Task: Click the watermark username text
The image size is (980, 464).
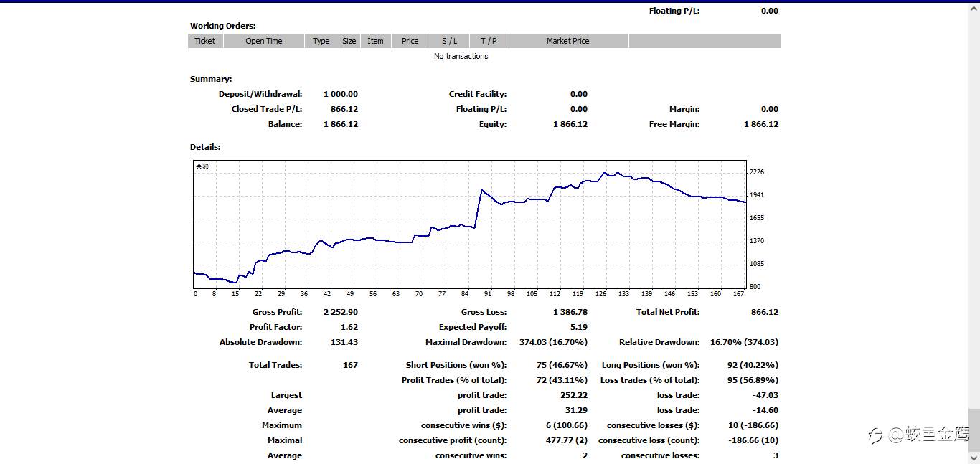Action: coord(929,435)
